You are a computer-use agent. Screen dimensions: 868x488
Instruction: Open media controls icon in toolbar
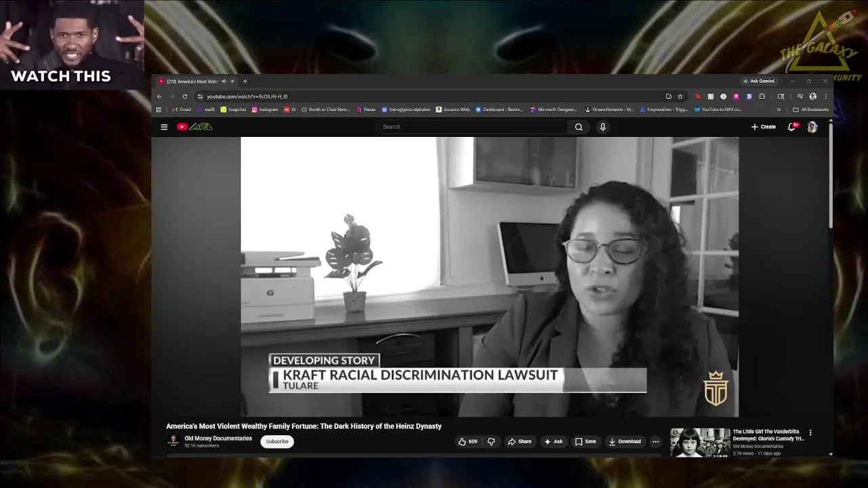(800, 96)
